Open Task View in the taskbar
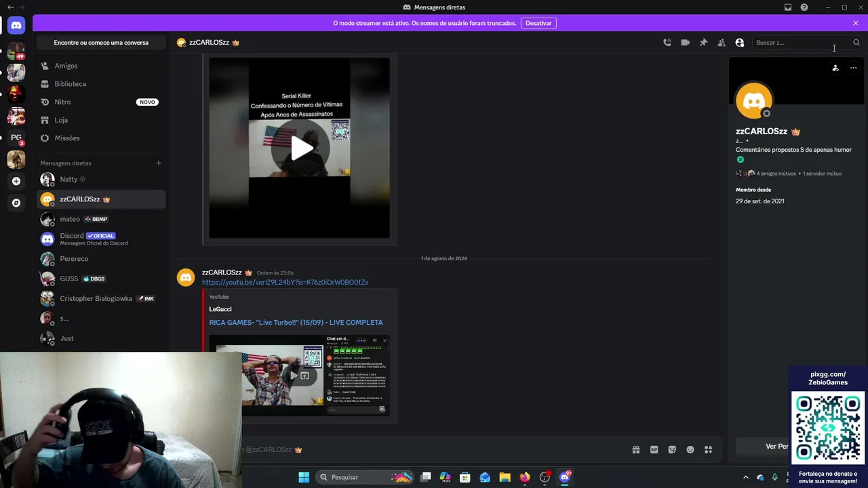 [x=426, y=477]
